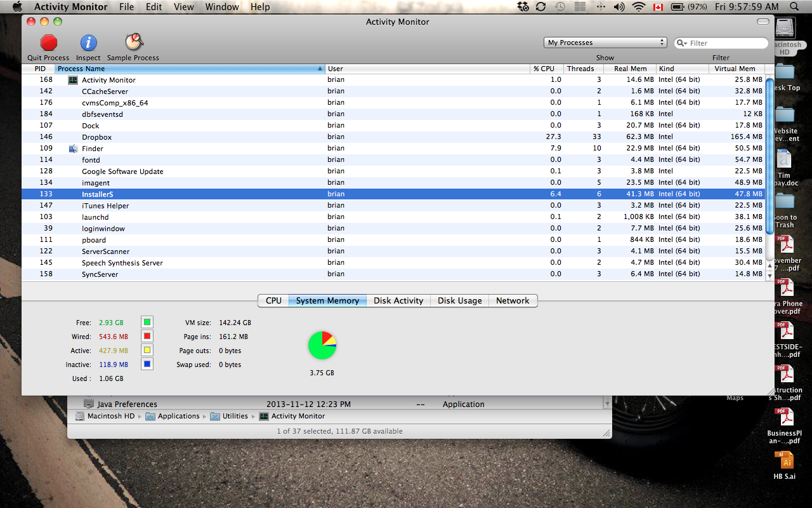Click Utilities folder in Finder path bar
The width and height of the screenshot is (812, 508).
[x=230, y=416]
